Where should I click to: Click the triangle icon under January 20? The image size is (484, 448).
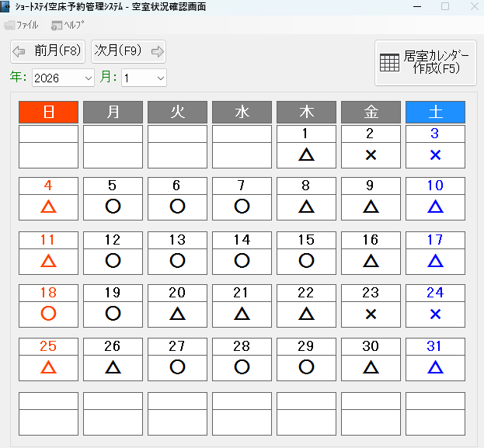coord(177,314)
